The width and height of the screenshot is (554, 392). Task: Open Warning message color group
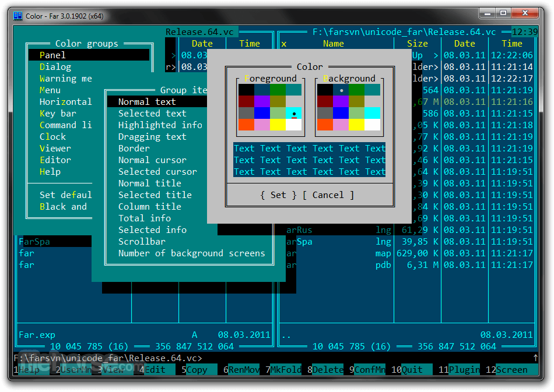click(66, 78)
